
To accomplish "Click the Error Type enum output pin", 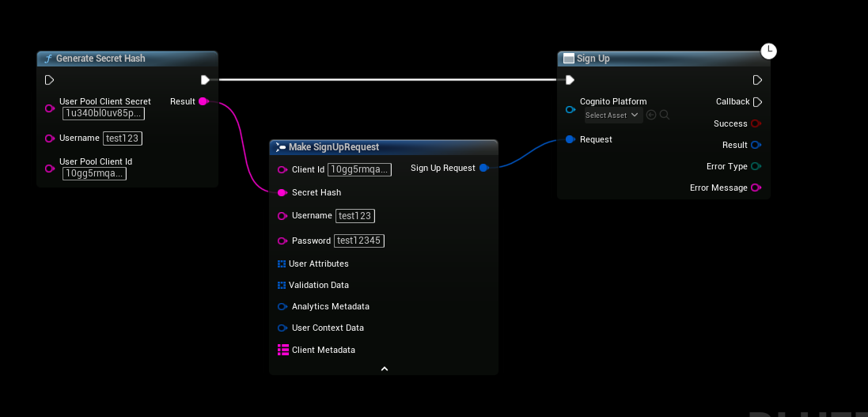I will 756,166.
